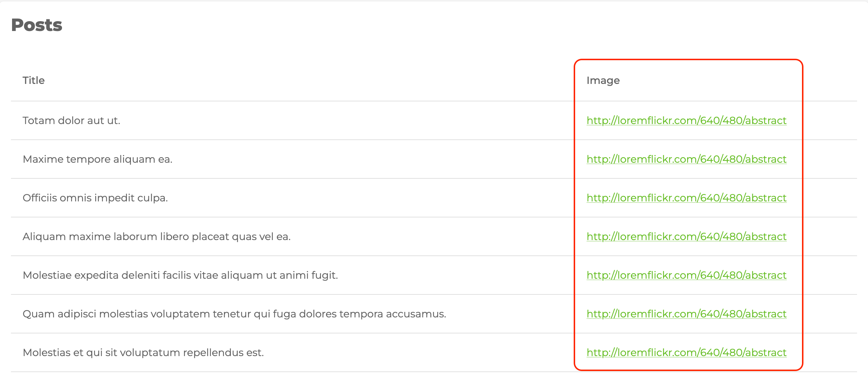Open the last loremflickr link in the table

686,352
